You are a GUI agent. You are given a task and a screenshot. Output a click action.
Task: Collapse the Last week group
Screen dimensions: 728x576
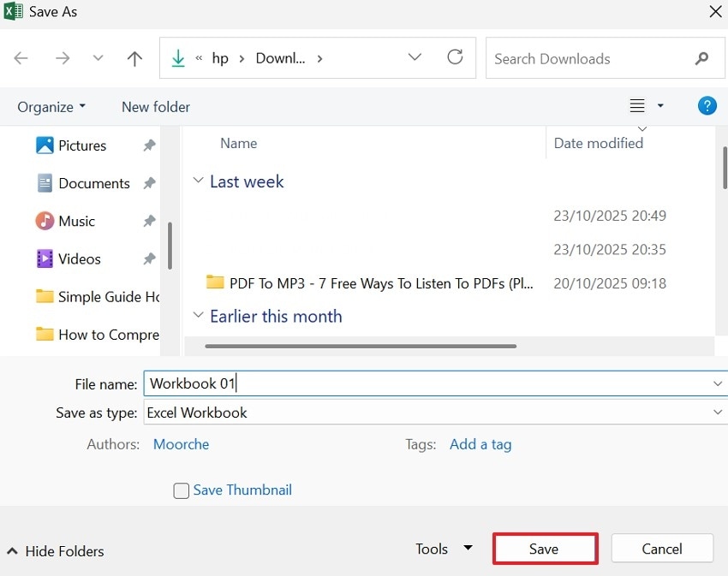pyautogui.click(x=198, y=181)
